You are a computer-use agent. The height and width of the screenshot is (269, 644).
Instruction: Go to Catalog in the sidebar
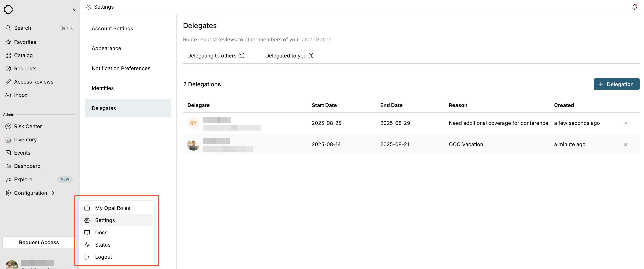tap(23, 55)
